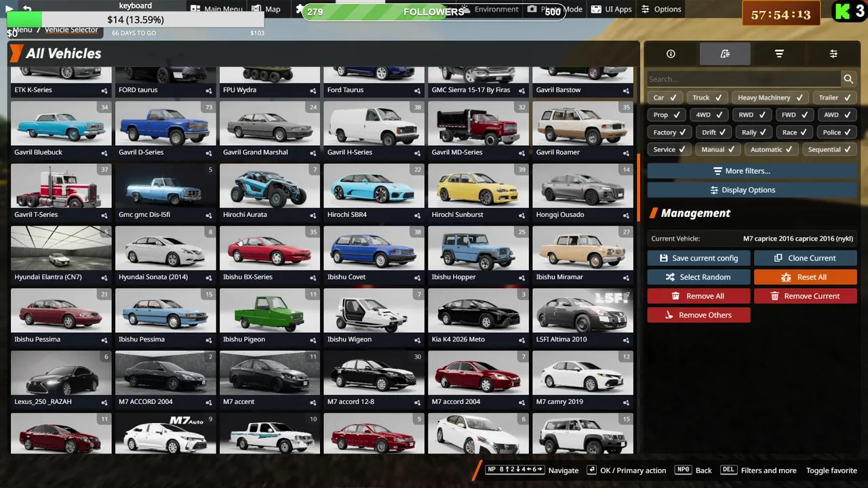Click configurations icon on Gavril D-Series card

209,152
